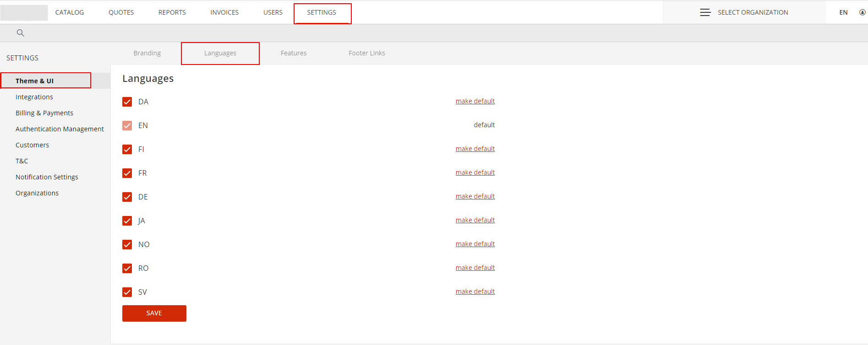Click the Save button
Viewport: 868px width, 345px height.
(x=154, y=313)
